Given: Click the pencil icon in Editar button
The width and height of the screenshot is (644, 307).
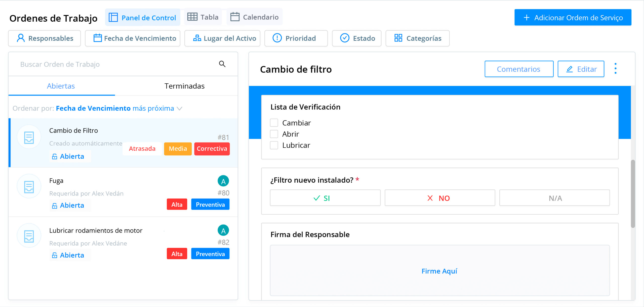Looking at the screenshot, I should coord(569,69).
